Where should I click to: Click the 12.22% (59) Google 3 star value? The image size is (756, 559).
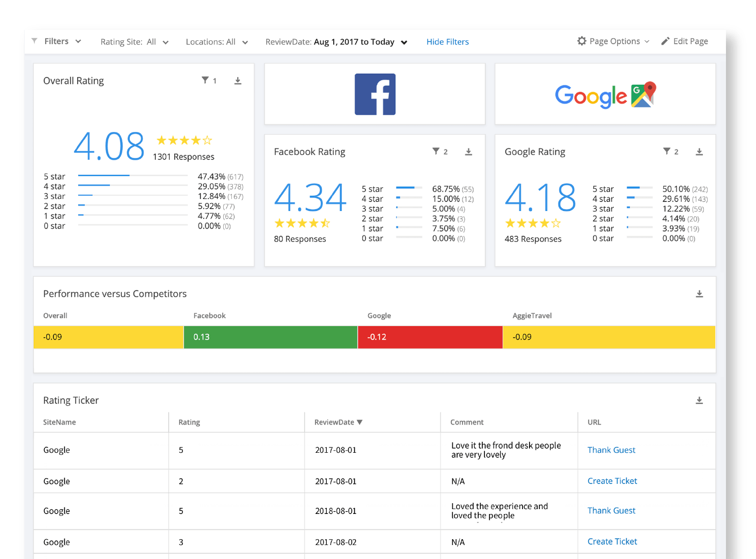(x=683, y=209)
